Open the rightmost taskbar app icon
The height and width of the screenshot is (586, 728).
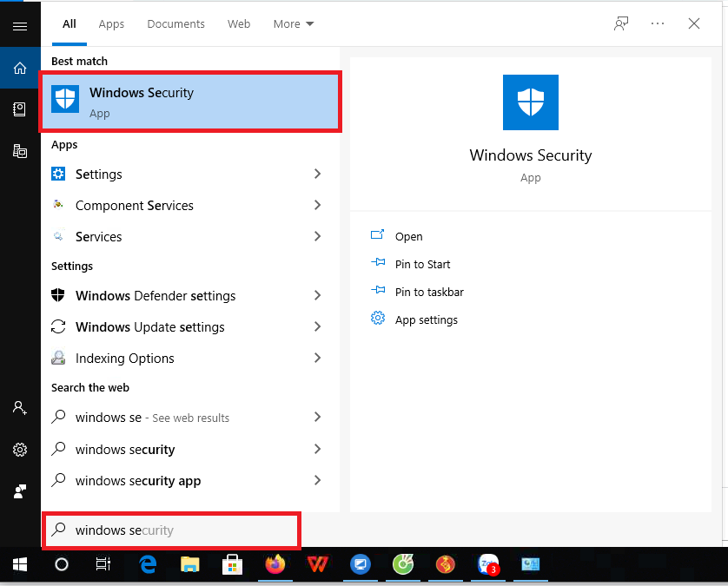pos(530,564)
